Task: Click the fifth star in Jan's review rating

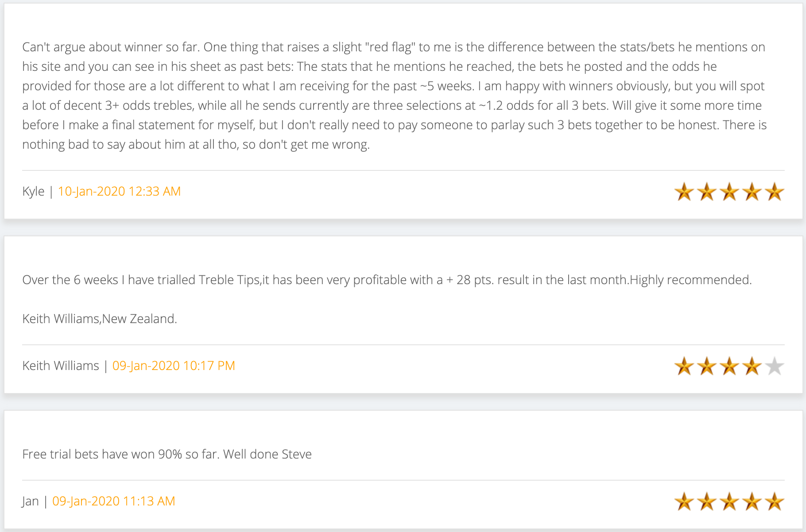Action: pos(775,501)
